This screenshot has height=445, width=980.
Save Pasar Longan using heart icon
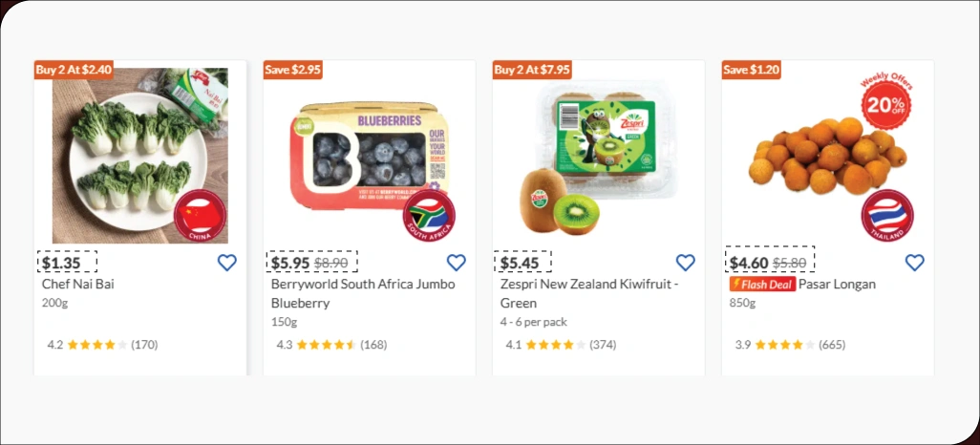[914, 263]
